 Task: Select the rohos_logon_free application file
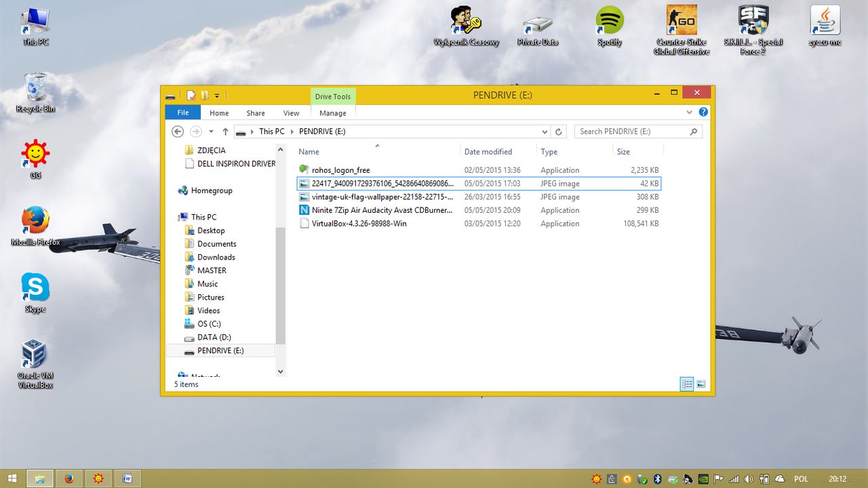click(x=479, y=170)
